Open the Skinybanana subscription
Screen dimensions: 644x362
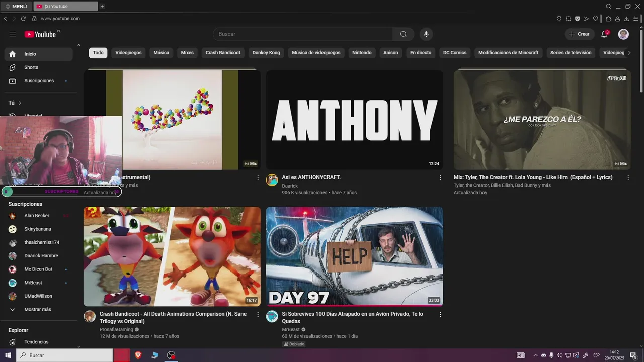point(38,229)
